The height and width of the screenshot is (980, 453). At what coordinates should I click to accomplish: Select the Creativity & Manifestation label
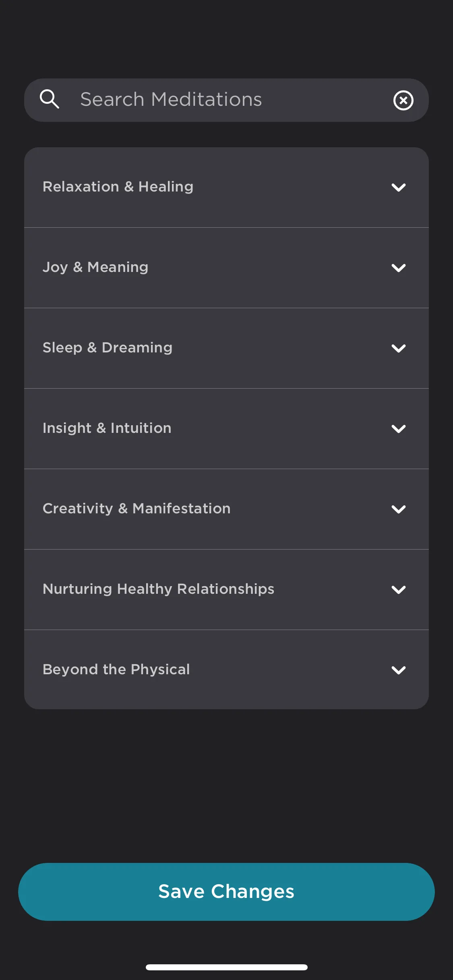pos(137,509)
